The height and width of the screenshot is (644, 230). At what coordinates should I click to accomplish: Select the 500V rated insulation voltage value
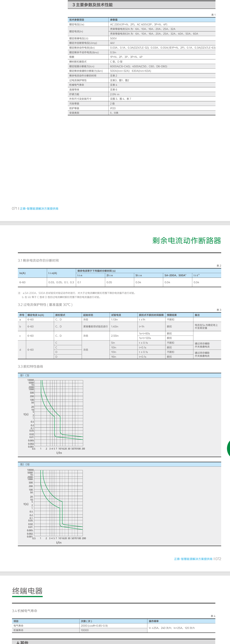coord(114,38)
